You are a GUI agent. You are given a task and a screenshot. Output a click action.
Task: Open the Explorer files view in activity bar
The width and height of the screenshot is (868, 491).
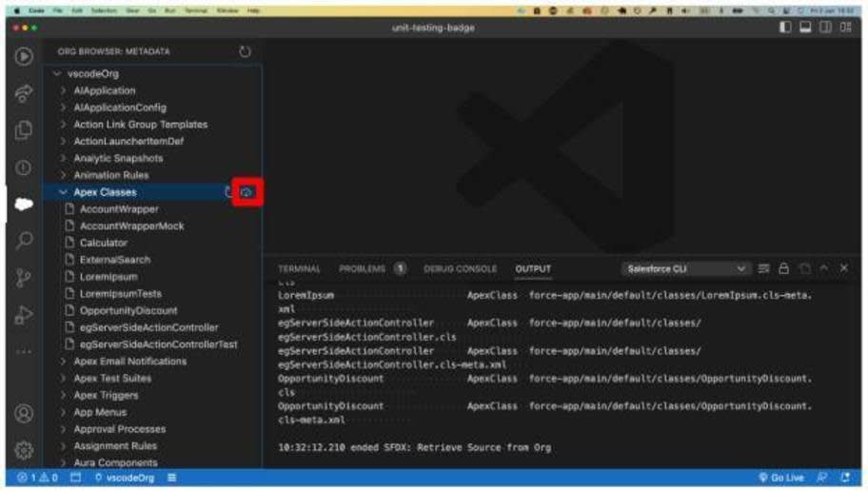(x=24, y=130)
